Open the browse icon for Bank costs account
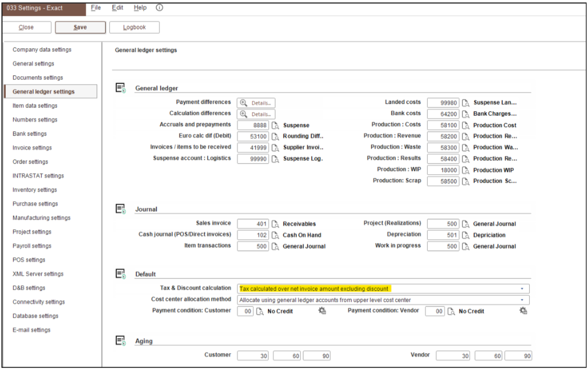The width and height of the screenshot is (588, 369). pyautogui.click(x=465, y=114)
